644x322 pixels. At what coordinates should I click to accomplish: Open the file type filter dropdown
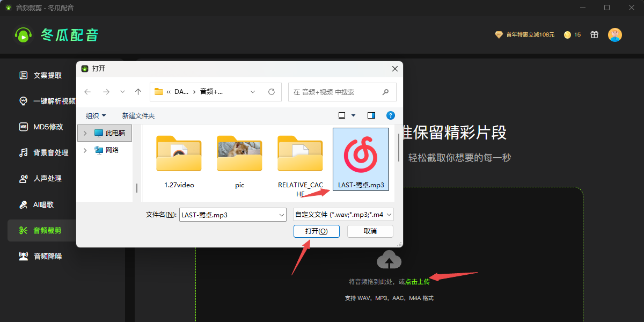coord(343,215)
